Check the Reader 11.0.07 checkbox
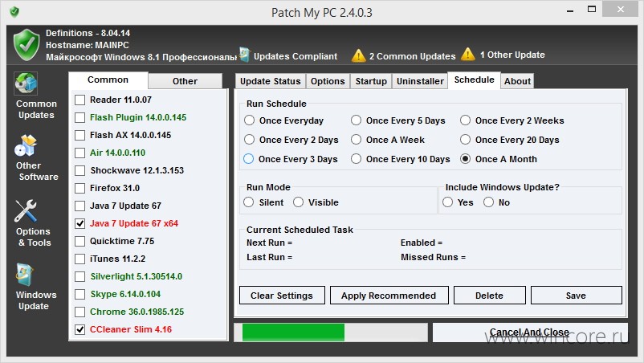644x363 pixels. (x=80, y=100)
